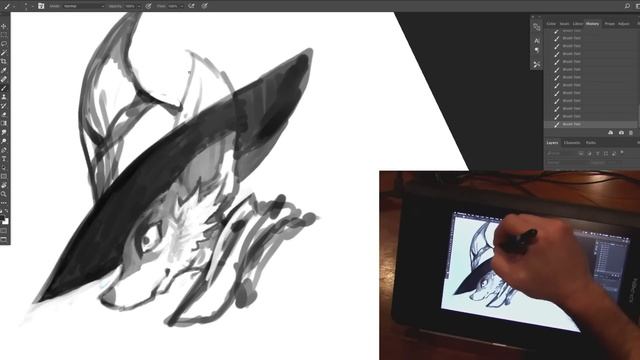Open the Brush tool preset picker arrow
The width and height of the screenshot is (640, 360).
click(14, 6)
